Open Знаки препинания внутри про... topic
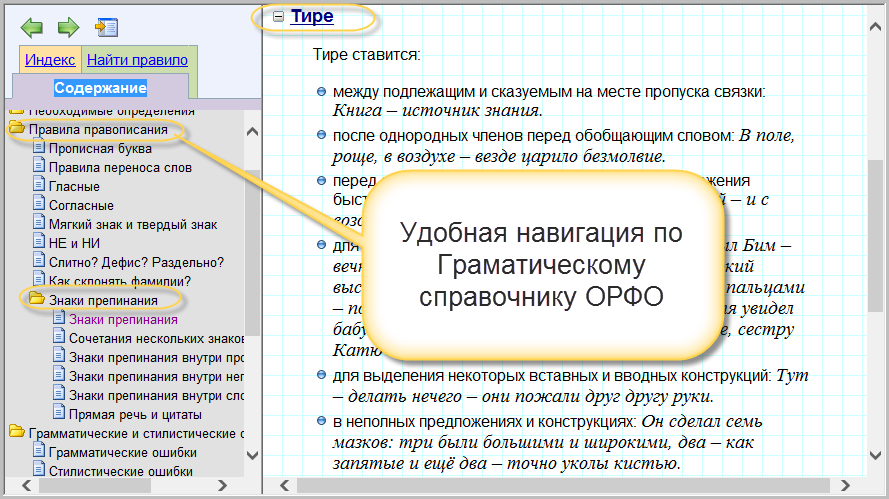The height and width of the screenshot is (499, 889). (156, 358)
